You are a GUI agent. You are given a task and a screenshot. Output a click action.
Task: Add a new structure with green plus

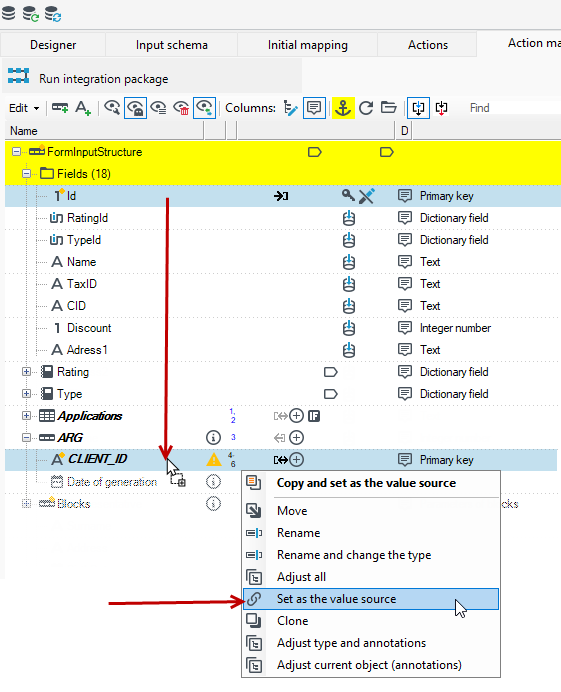pyautogui.click(x=60, y=108)
